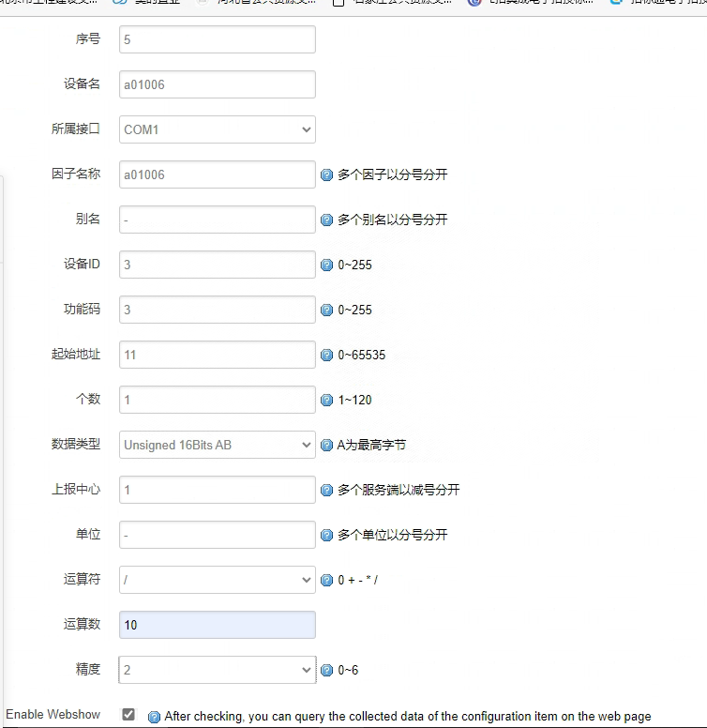The width and height of the screenshot is (707, 728).
Task: Click the help icon next to 个数 field
Action: 327,401
